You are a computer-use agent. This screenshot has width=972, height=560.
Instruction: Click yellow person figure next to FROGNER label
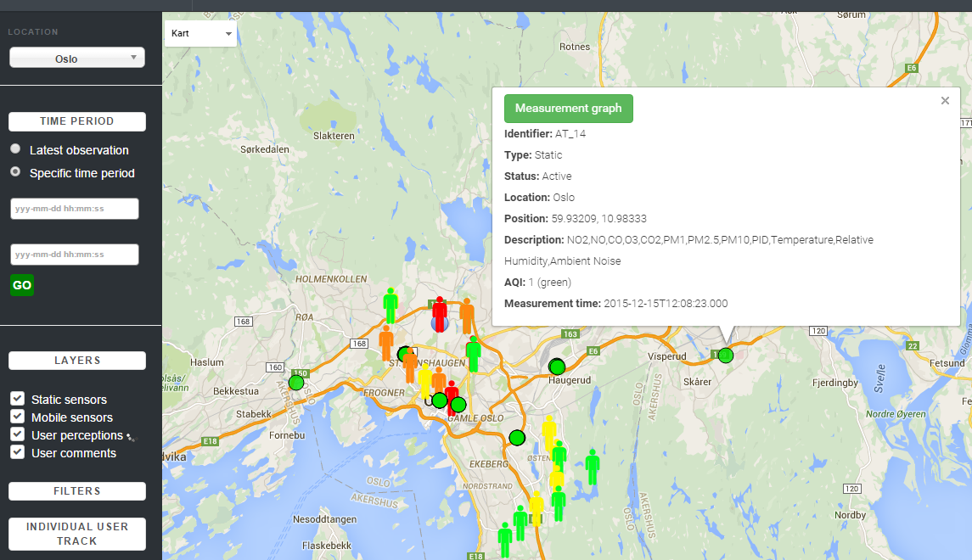(424, 382)
